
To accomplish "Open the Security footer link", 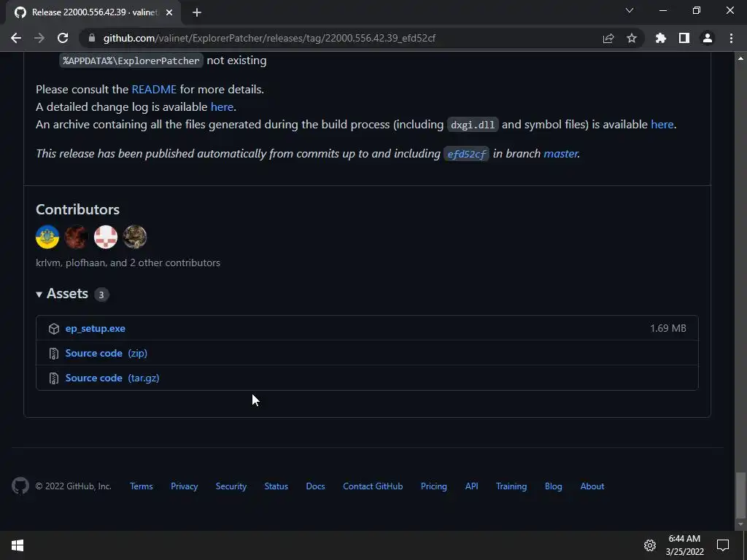I will [x=231, y=486].
